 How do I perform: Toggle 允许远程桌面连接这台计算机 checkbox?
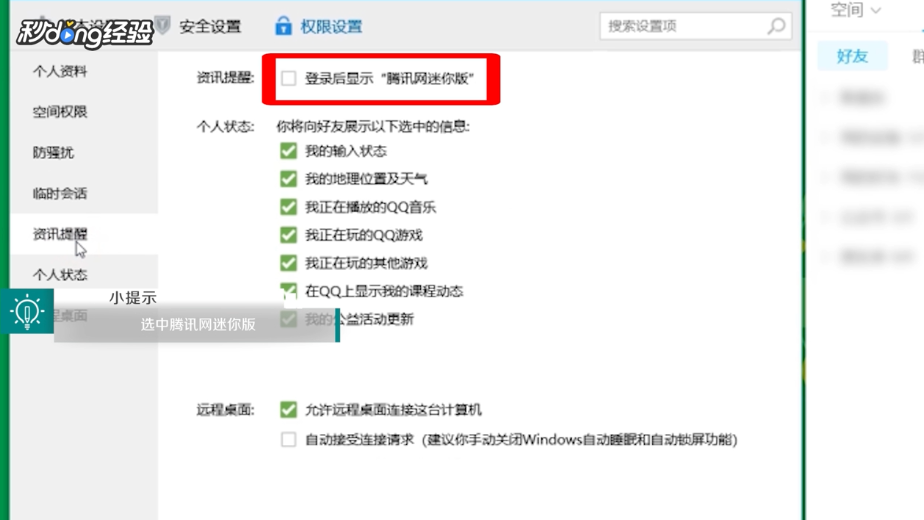(288, 409)
